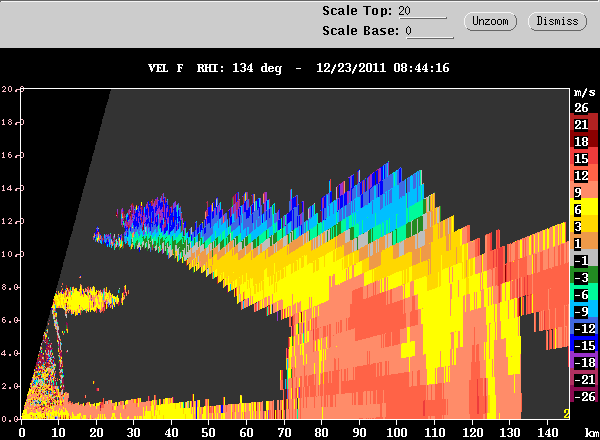Screen dimensions: 600x440
Task: Click the -26 m/s legend swatch
Action: (x=584, y=396)
